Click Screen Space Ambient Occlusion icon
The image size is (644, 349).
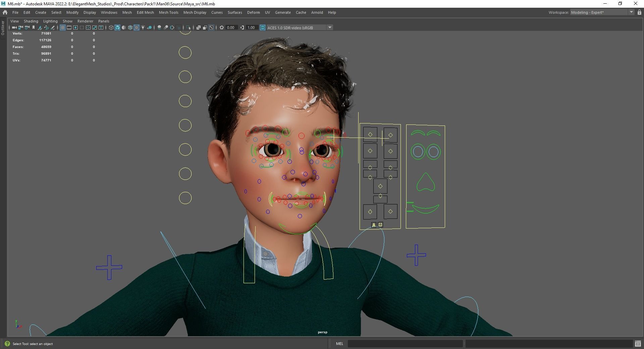[x=159, y=28]
